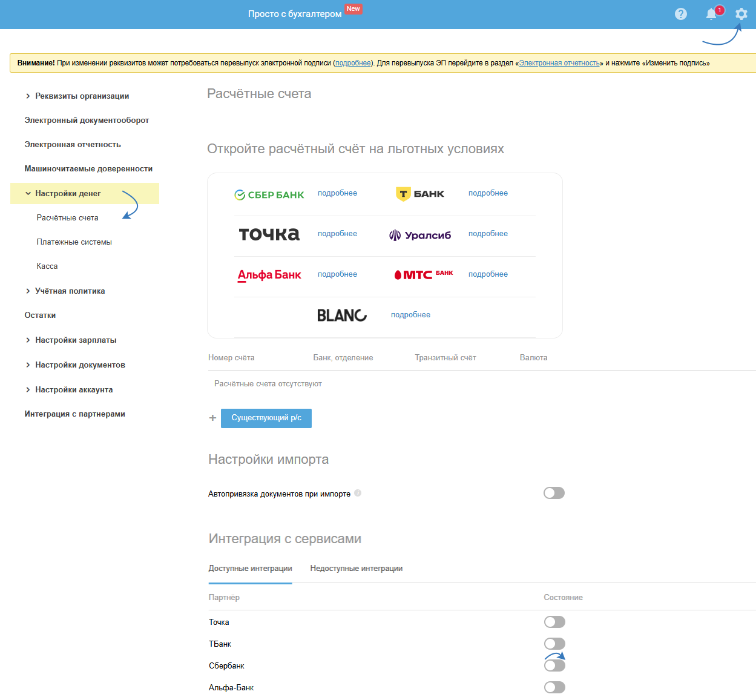Click подробнее next to МТС Банк

pos(488,274)
